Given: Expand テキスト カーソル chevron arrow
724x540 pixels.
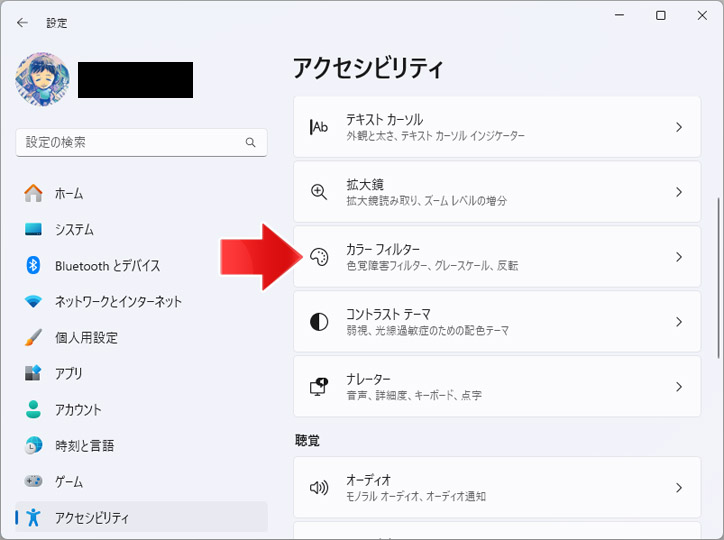Looking at the screenshot, I should pyautogui.click(x=679, y=127).
